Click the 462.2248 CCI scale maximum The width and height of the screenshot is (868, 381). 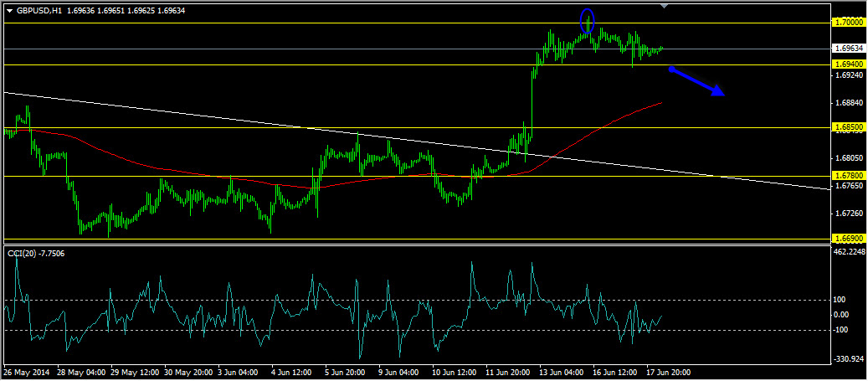[848, 253]
